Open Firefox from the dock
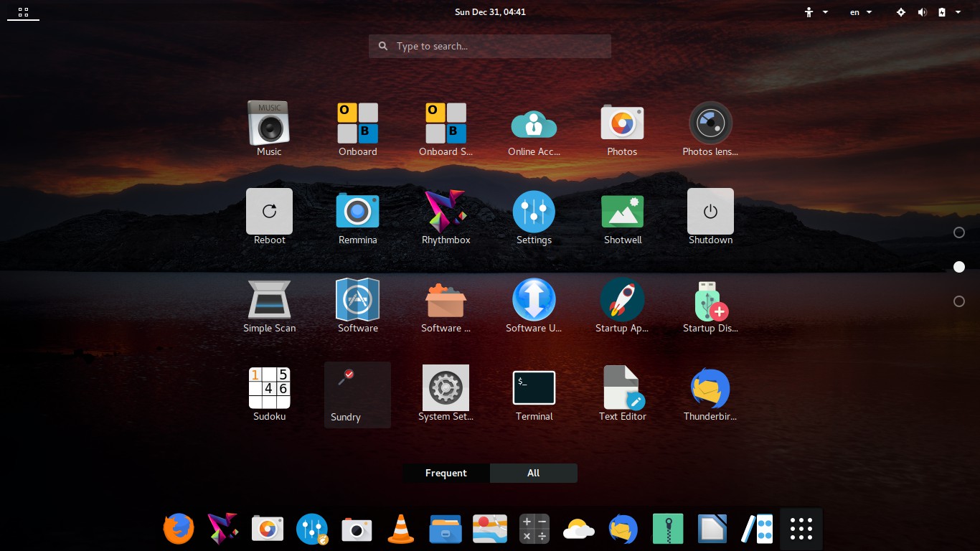Image resolution: width=980 pixels, height=551 pixels. pyautogui.click(x=179, y=529)
